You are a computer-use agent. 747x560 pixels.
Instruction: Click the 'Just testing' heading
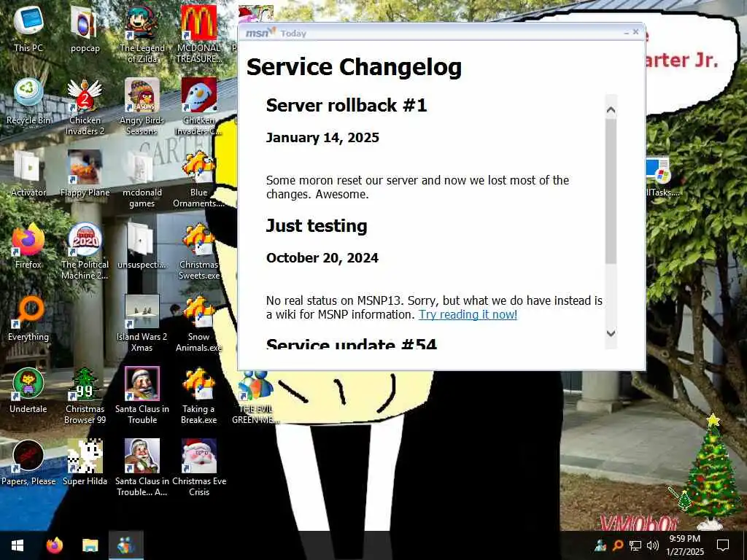click(x=317, y=226)
